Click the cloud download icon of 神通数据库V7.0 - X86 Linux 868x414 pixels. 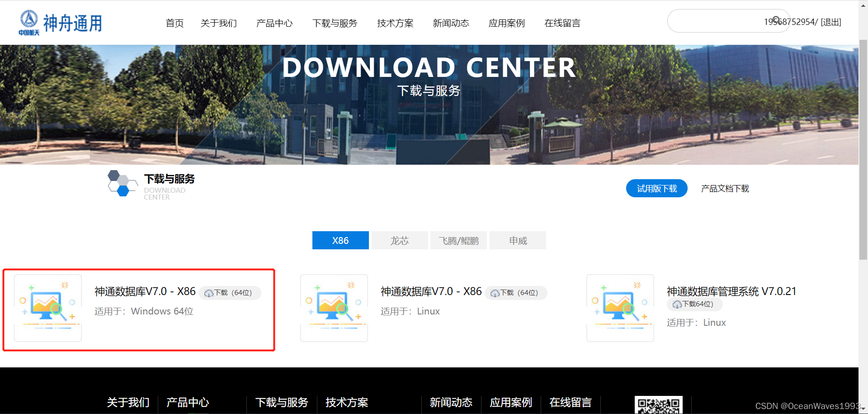495,293
